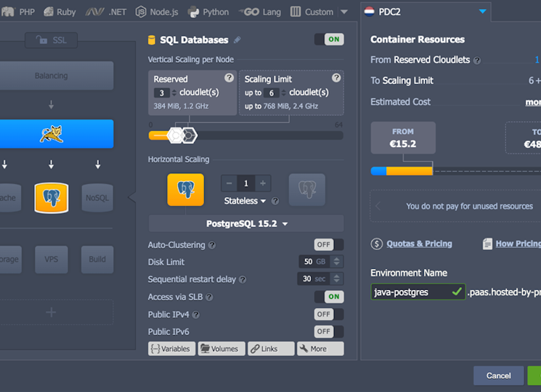Switch to the Node.js tab
The width and height of the screenshot is (541, 392).
[157, 12]
